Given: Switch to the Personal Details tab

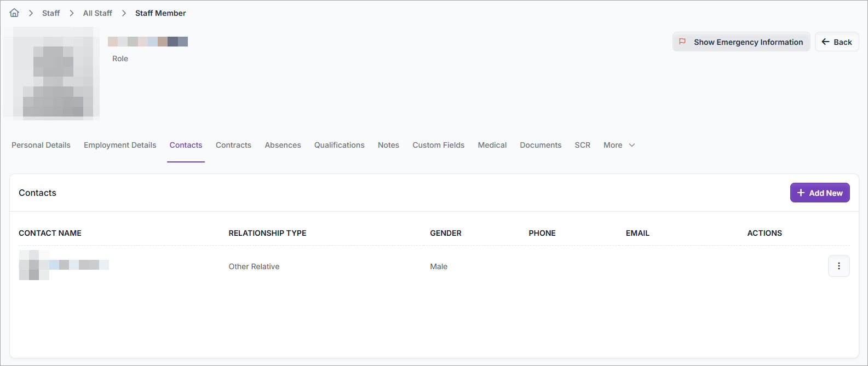Looking at the screenshot, I should [41, 145].
